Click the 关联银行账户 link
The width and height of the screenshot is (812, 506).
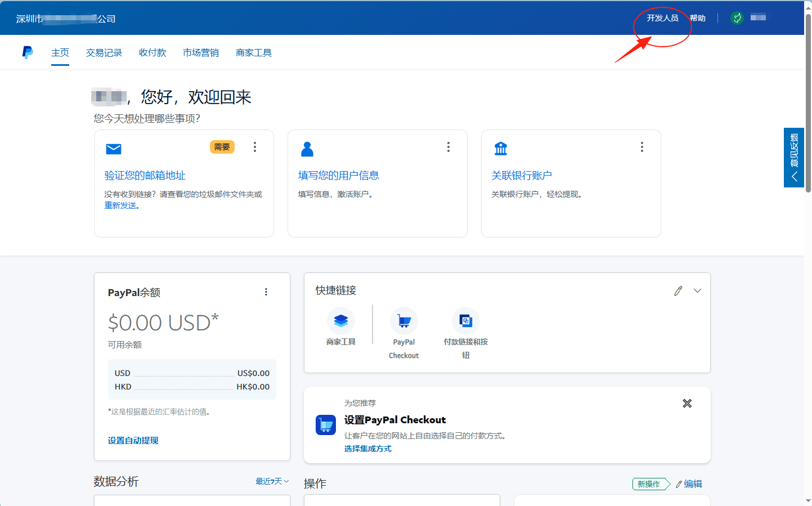[x=522, y=176]
